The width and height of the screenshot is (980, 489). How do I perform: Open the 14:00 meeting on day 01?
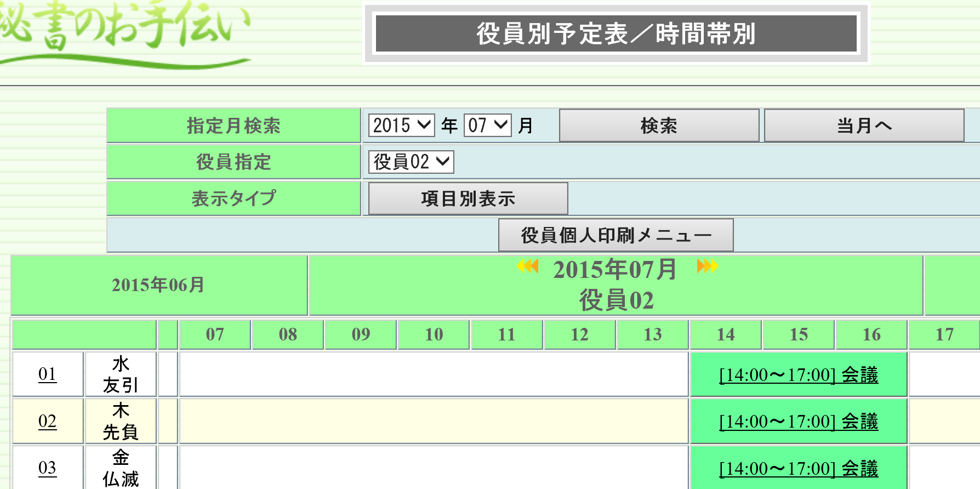(x=798, y=375)
